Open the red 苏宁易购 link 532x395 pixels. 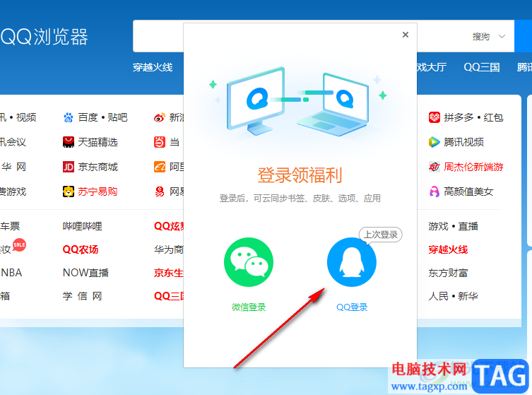coord(97,191)
